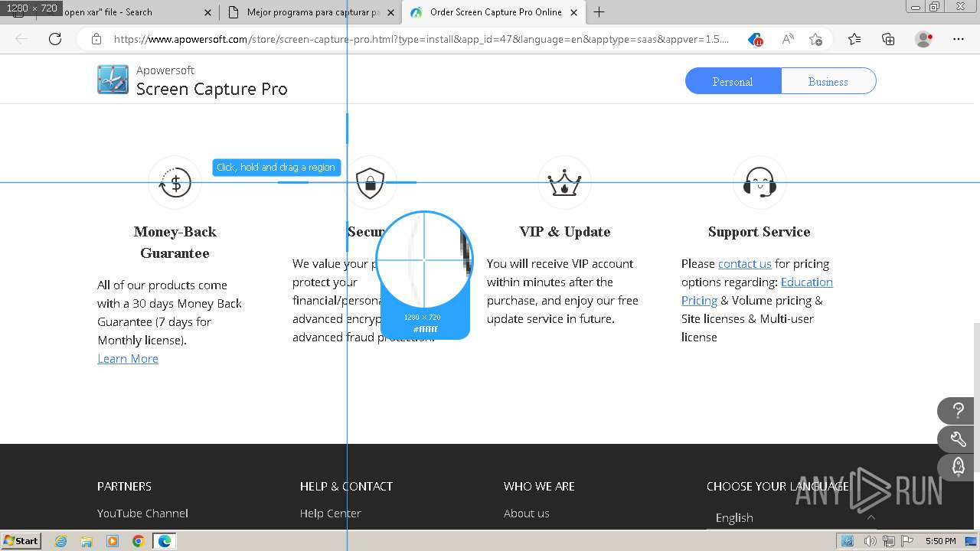Click the 5:50 PM system clock
980x551 pixels.
(x=940, y=541)
